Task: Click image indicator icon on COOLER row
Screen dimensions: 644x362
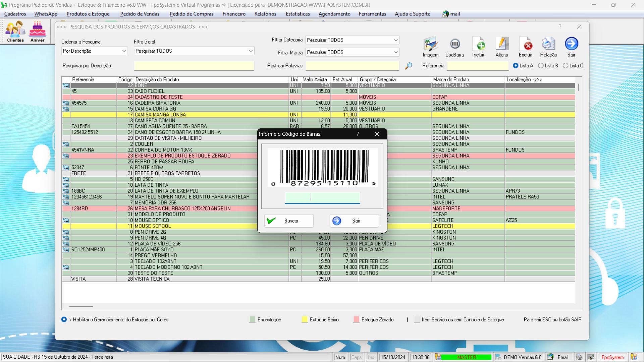Action: coord(66,144)
